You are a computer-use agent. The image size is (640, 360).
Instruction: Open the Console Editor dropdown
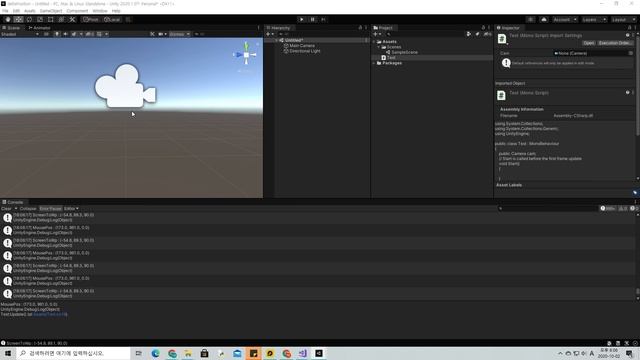pos(71,209)
